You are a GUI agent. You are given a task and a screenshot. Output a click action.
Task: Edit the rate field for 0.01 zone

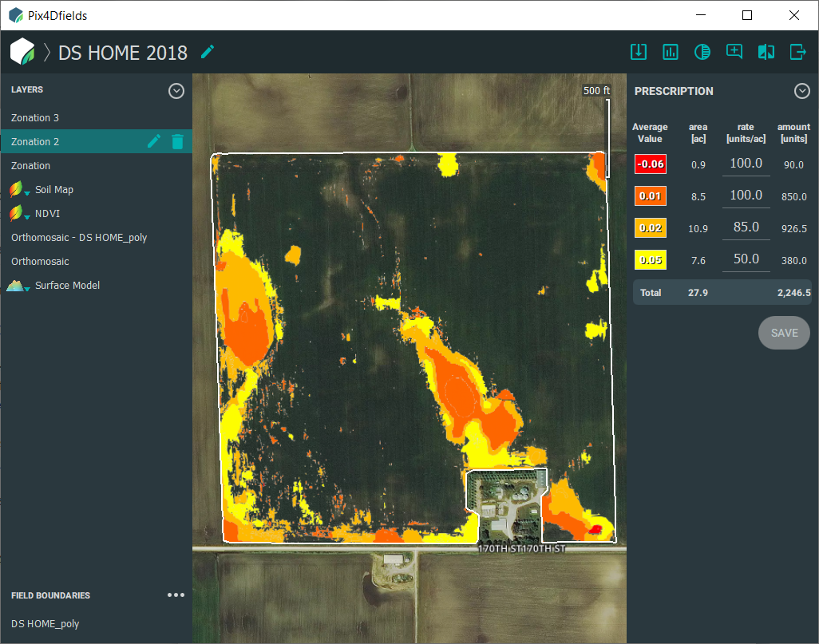click(746, 196)
